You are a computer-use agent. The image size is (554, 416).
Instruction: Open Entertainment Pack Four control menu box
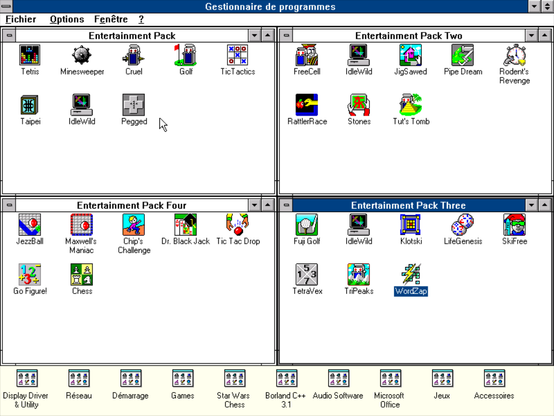pos(9,205)
